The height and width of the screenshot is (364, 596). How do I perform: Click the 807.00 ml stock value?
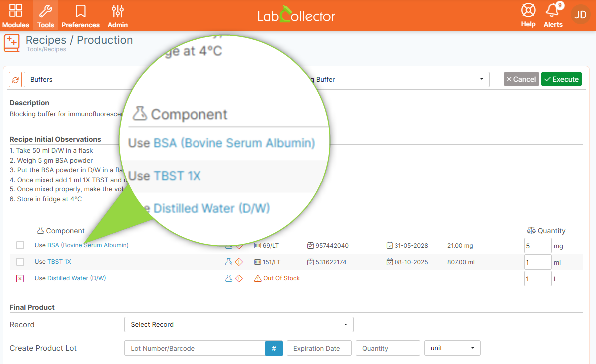pyautogui.click(x=461, y=262)
